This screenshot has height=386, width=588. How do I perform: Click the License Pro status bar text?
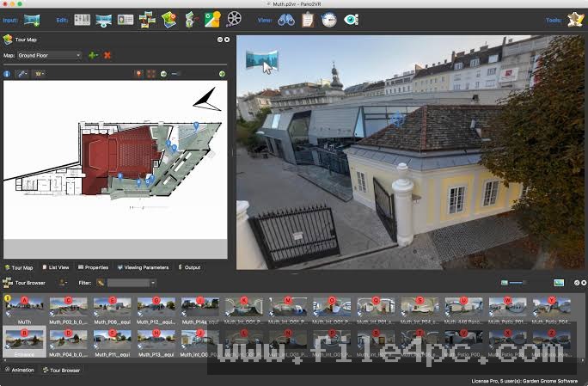pyautogui.click(x=524, y=381)
